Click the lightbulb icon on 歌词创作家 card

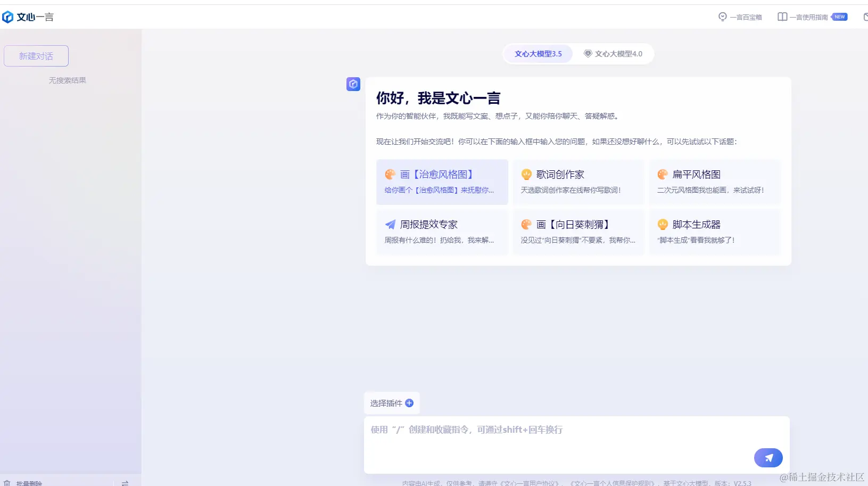coord(526,175)
